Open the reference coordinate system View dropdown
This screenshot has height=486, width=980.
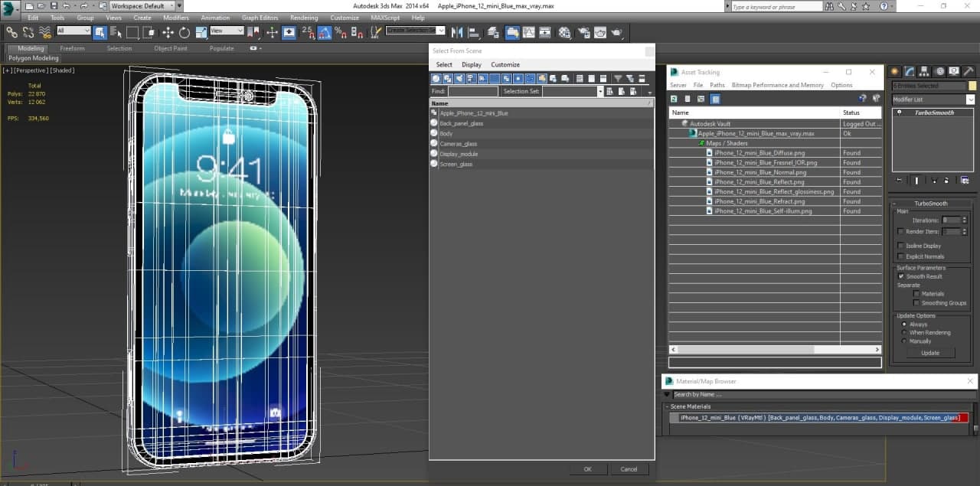pyautogui.click(x=227, y=31)
